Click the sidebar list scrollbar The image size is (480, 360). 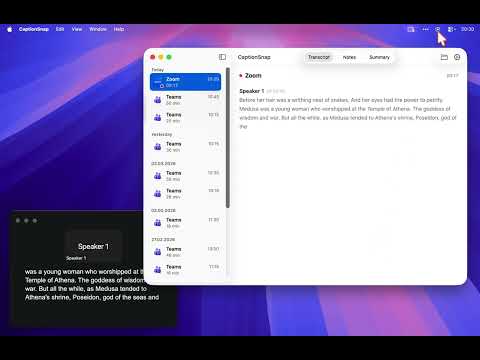point(228,138)
